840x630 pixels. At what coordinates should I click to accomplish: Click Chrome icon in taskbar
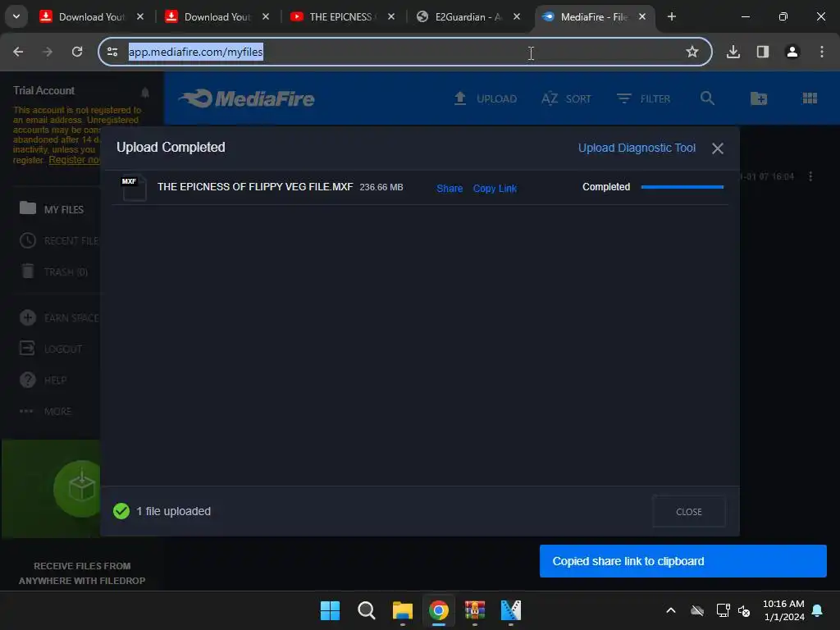coord(439,610)
